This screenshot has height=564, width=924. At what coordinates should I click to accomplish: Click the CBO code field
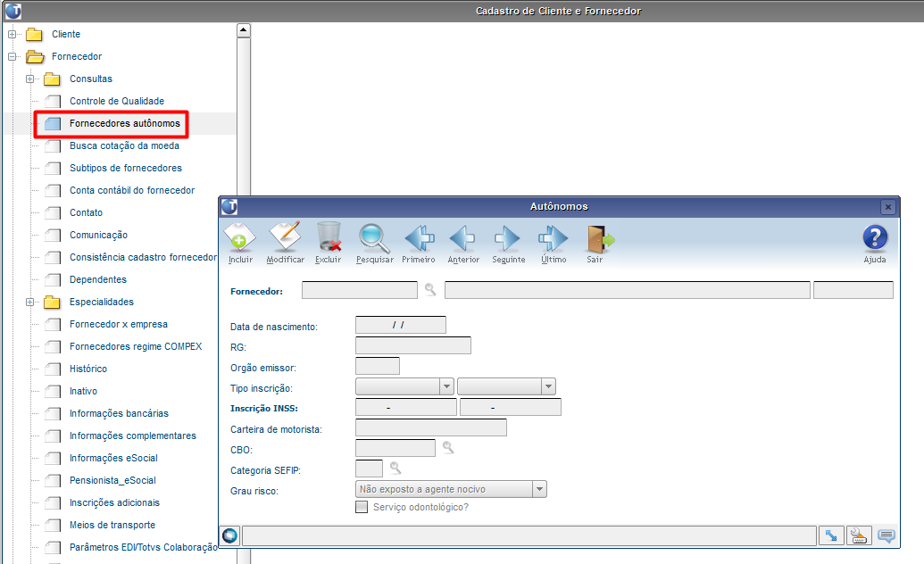395,448
